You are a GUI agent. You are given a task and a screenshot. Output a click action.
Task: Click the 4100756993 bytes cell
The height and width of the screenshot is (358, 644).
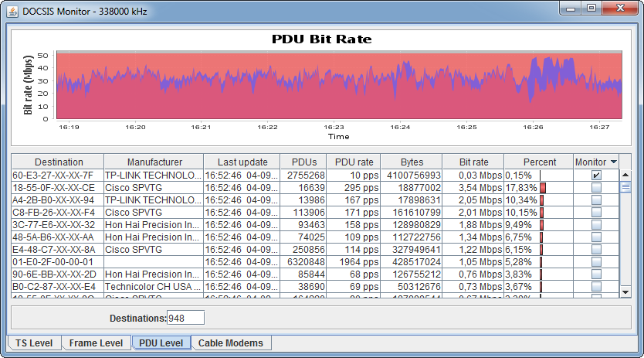click(412, 176)
